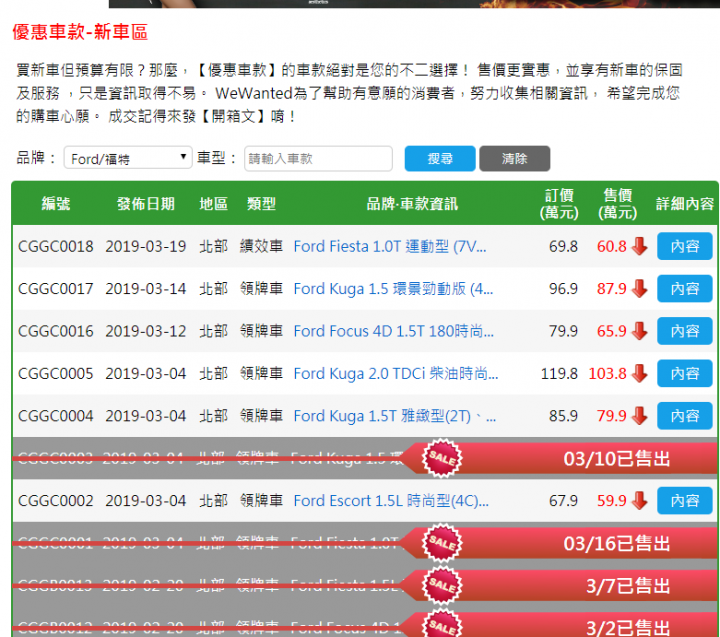Click red down arrow beside price 59.9
720x637 pixels.
tap(639, 501)
